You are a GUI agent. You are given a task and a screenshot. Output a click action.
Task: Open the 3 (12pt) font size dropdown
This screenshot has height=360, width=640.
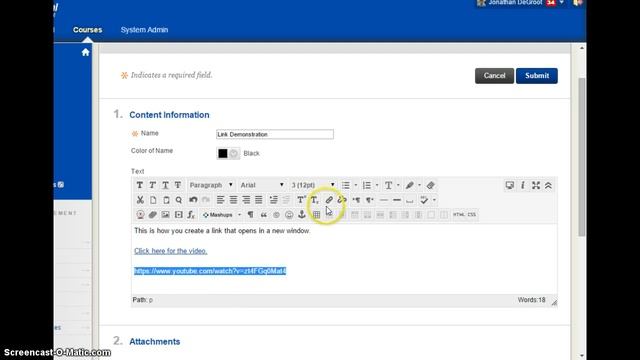(x=313, y=185)
